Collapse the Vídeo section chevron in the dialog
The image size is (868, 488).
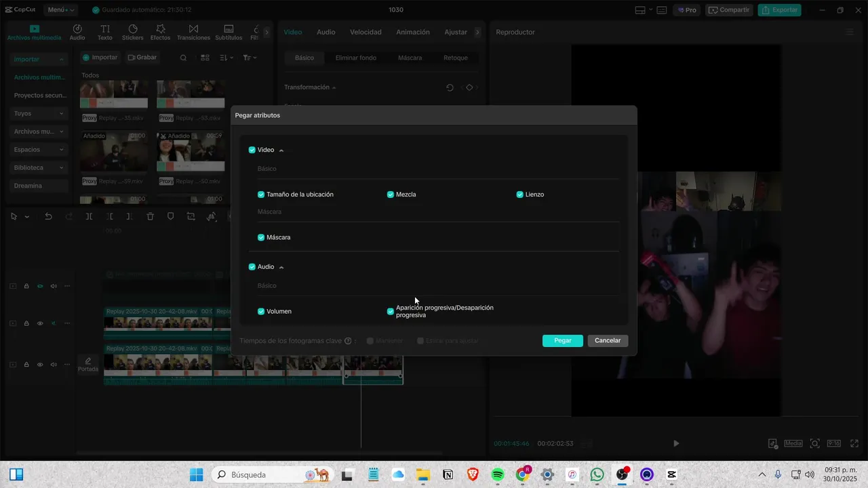click(x=281, y=150)
